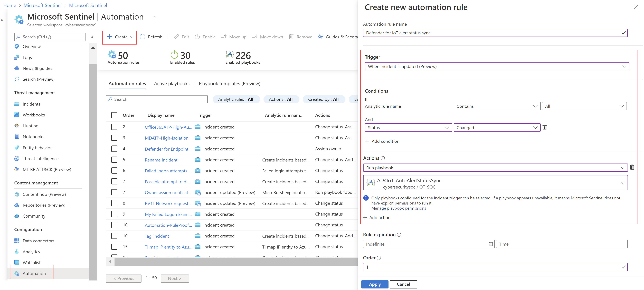Viewport: 644px width, 290px height.
Task: Delete the Status condition with trash icon
Action: click(545, 127)
